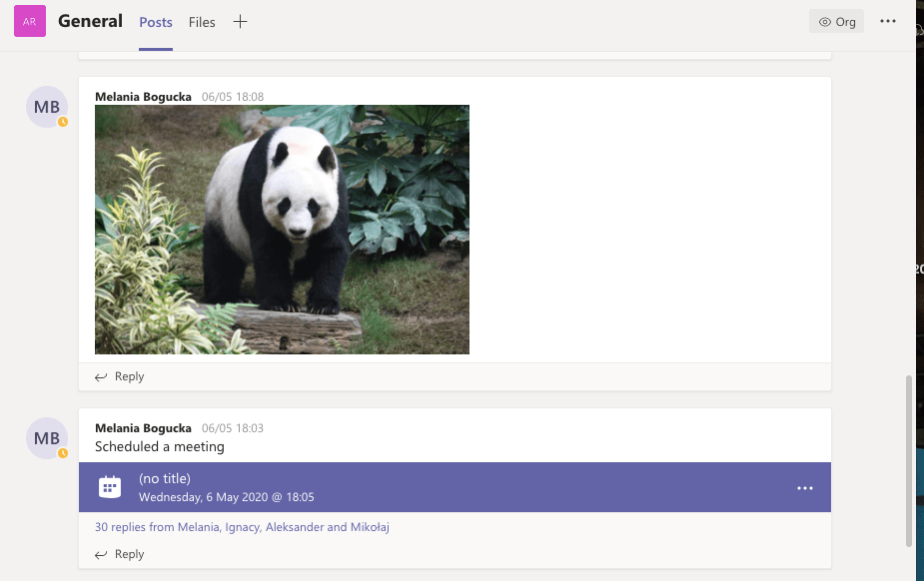Screen dimensions: 924x581
Task: Click the vertical scrollbar thumb
Action: pyautogui.click(x=908, y=459)
